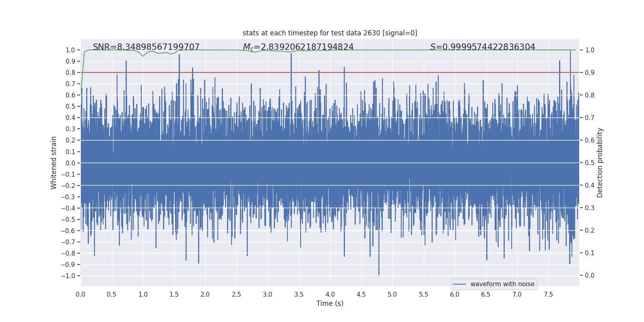Click the 0.8 tick on strain axis
Image resolution: width=644 pixels, height=322 pixels.
point(70,72)
